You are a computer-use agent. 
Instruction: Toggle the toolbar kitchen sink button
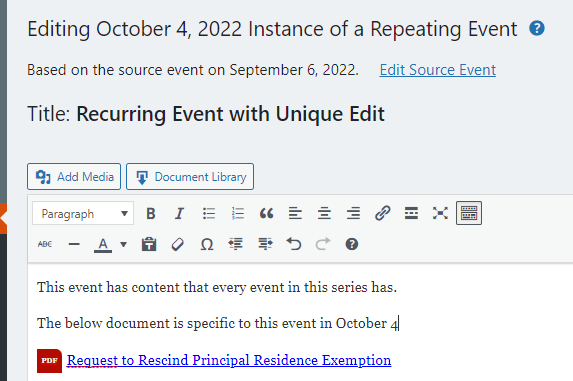click(469, 213)
